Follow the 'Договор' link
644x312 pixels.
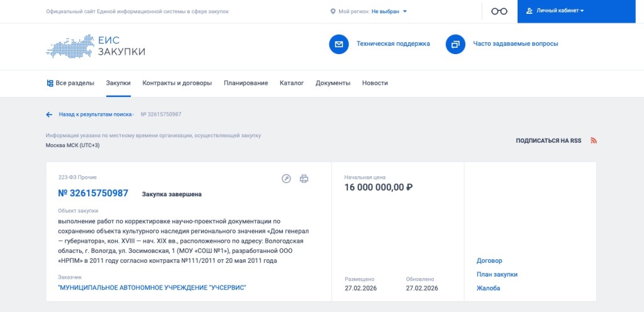489,260
